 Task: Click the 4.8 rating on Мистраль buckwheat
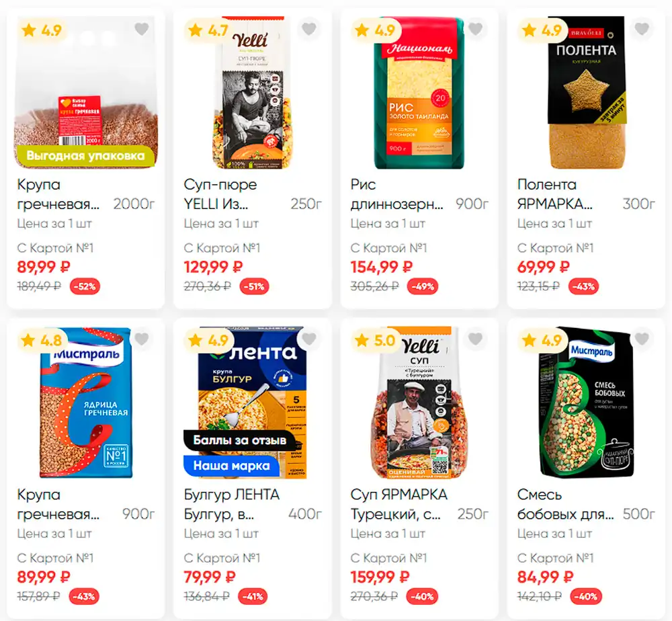click(42, 341)
